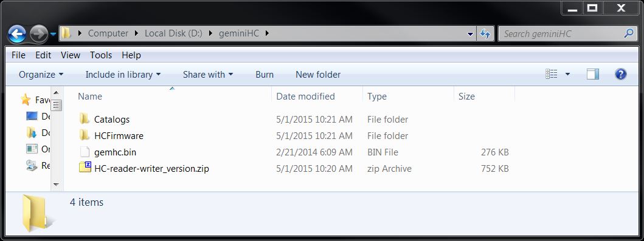Click the Forward navigation arrow button

click(x=39, y=34)
